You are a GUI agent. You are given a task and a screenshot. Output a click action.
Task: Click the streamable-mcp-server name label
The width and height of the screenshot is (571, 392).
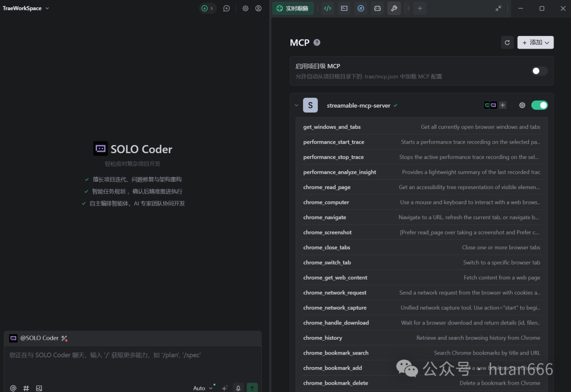point(358,106)
